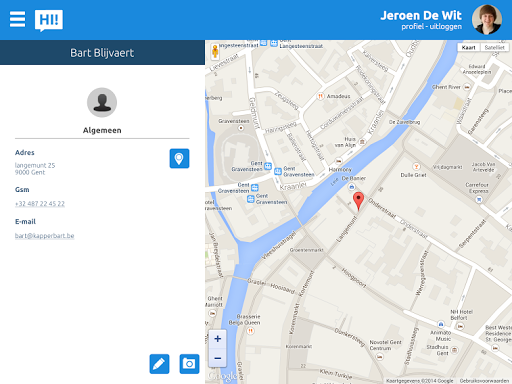
Task: Call the phone number +32 487 22 45 22
Action: click(x=40, y=203)
